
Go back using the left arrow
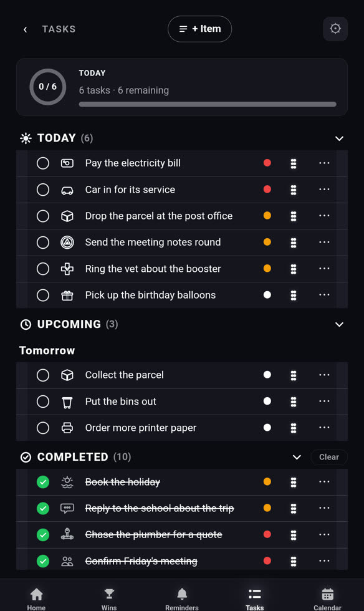[26, 29]
